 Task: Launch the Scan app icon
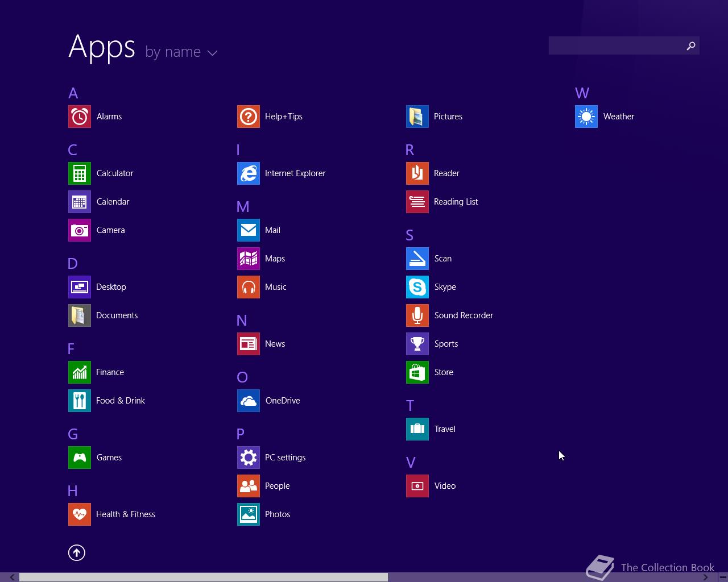pyautogui.click(x=417, y=259)
